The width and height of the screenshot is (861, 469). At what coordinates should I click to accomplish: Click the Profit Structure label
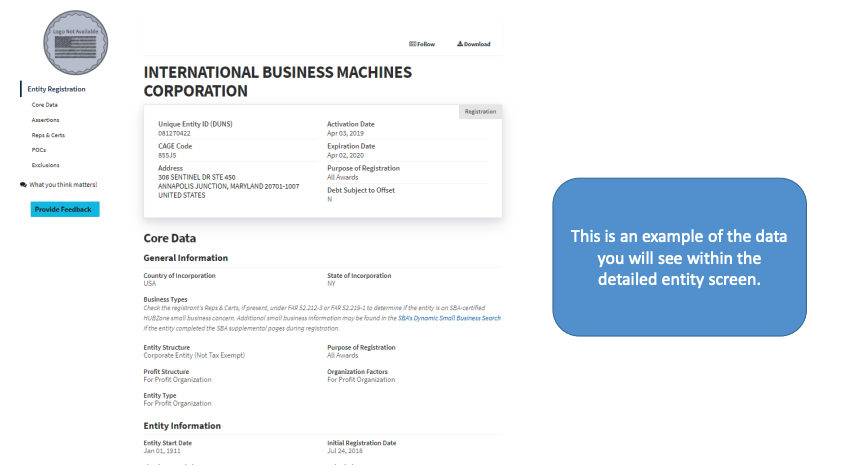coord(166,372)
